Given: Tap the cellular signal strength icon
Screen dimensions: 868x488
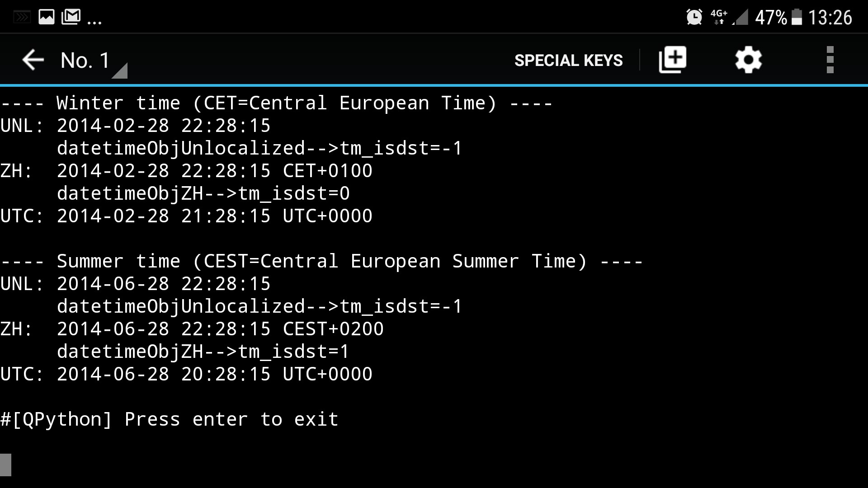Looking at the screenshot, I should coord(741,18).
